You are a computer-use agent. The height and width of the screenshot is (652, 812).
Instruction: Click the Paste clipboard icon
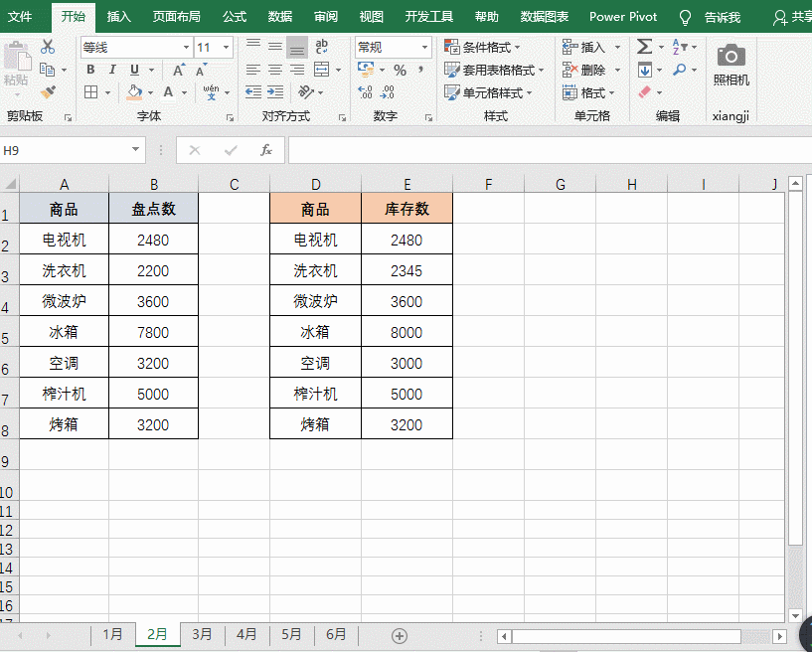pyautogui.click(x=17, y=56)
